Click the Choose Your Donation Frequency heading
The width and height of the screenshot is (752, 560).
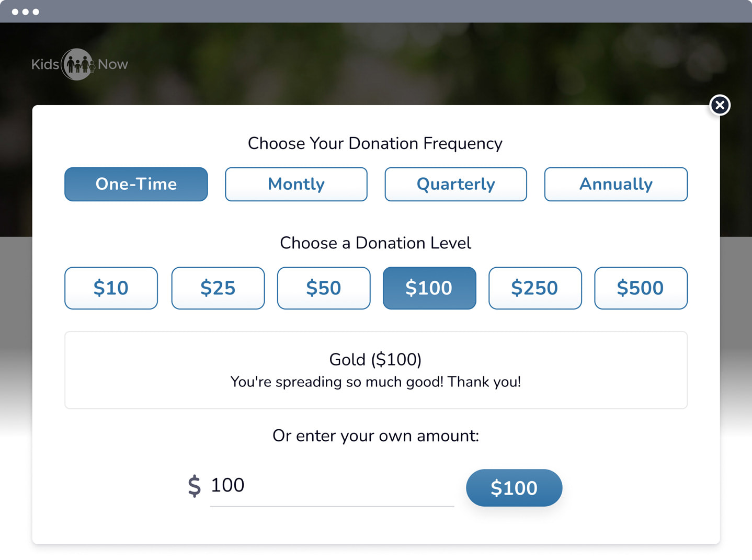[x=375, y=143]
